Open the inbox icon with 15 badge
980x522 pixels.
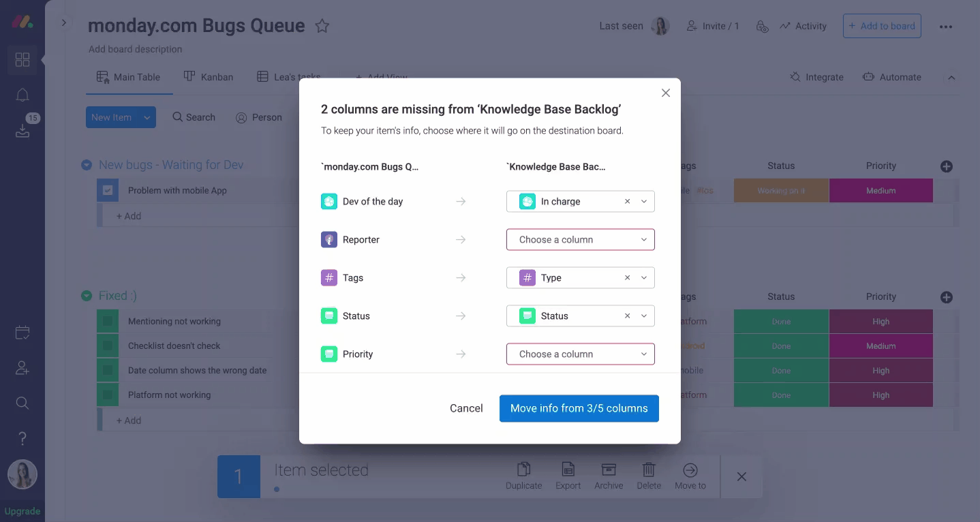click(x=22, y=130)
